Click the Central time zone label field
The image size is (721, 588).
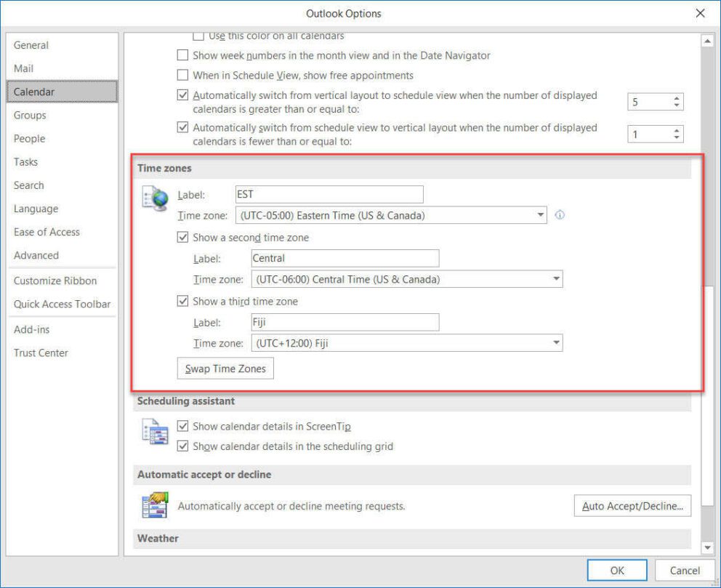click(x=344, y=258)
